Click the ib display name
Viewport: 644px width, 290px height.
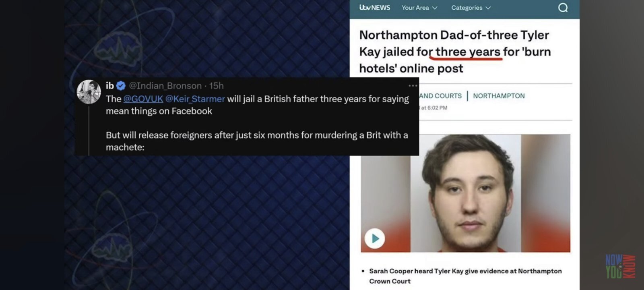109,86
